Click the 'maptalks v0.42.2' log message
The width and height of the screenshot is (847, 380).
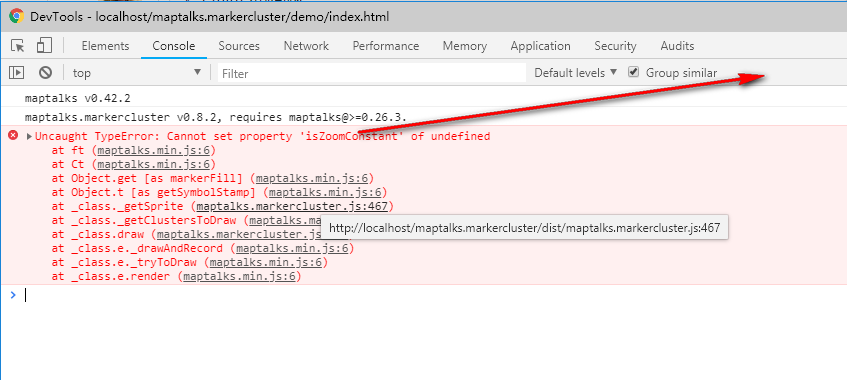click(77, 98)
